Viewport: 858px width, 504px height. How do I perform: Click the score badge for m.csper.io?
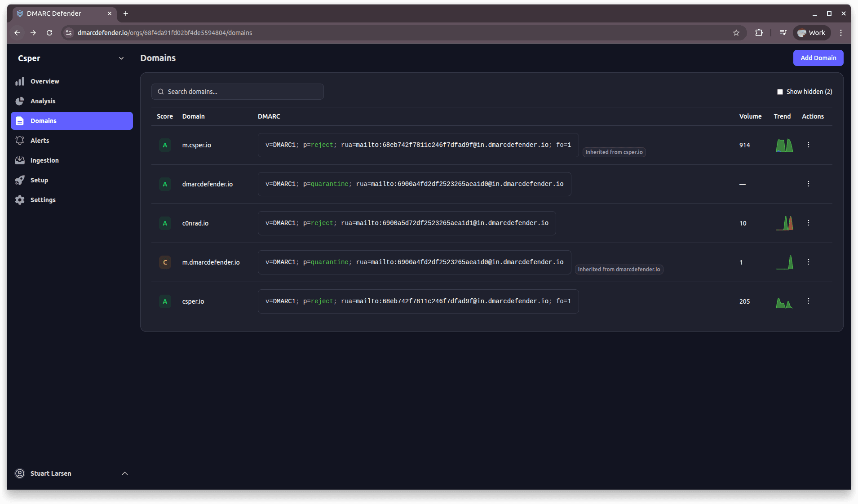(165, 145)
